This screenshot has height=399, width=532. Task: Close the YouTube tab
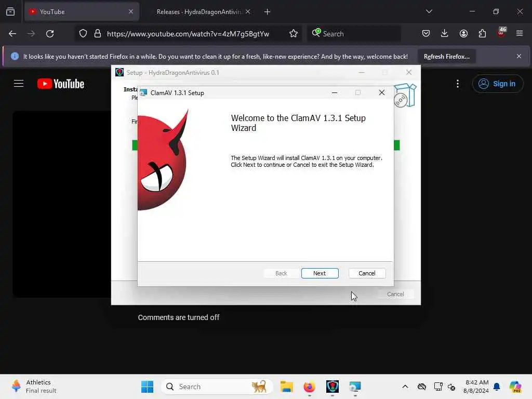click(131, 12)
